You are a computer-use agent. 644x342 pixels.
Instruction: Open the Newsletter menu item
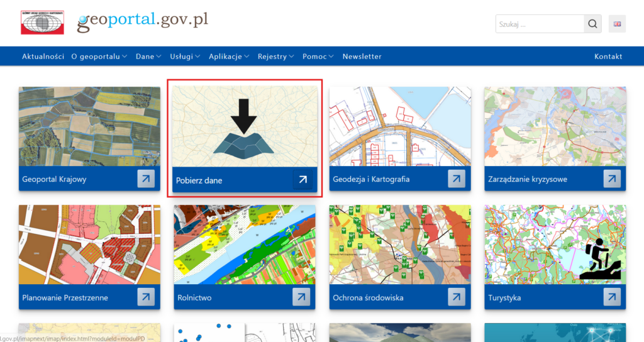[x=362, y=57]
